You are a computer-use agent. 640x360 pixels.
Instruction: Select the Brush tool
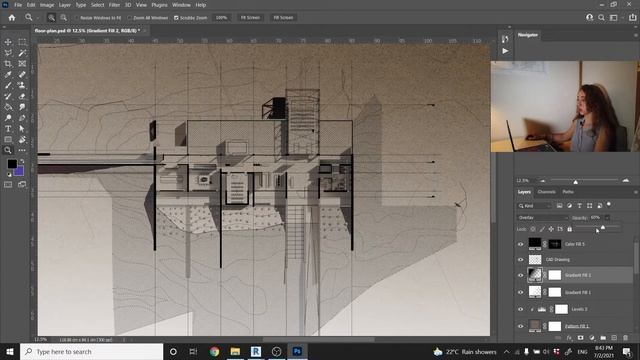(8, 85)
